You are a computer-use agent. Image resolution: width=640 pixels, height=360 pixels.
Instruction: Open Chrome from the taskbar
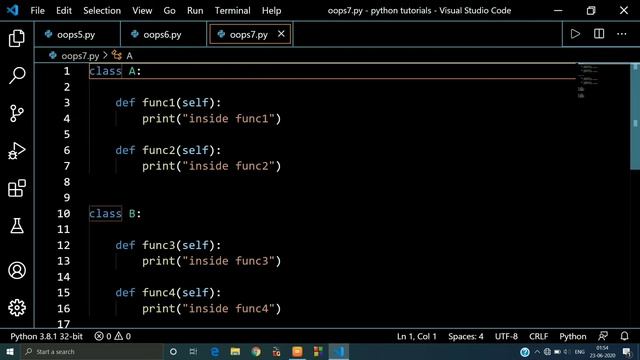[256, 351]
